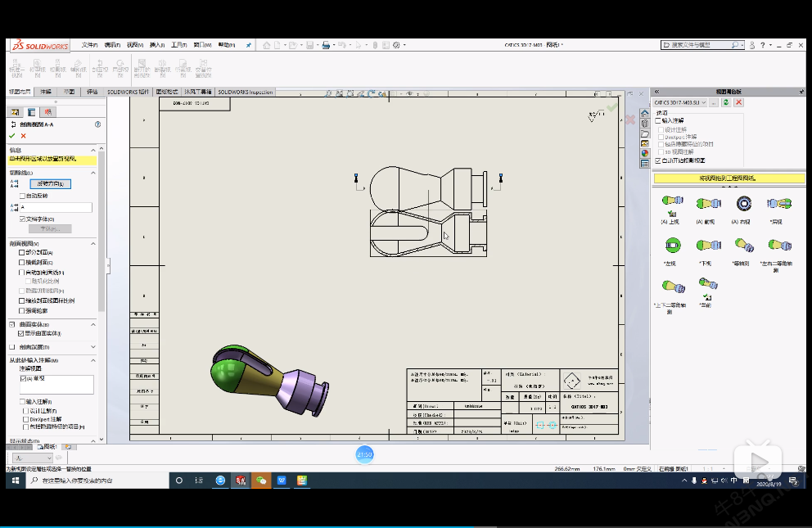Open SOLIDWORKS Resources home tab in task pane
This screenshot has height=528, width=812.
click(x=645, y=113)
